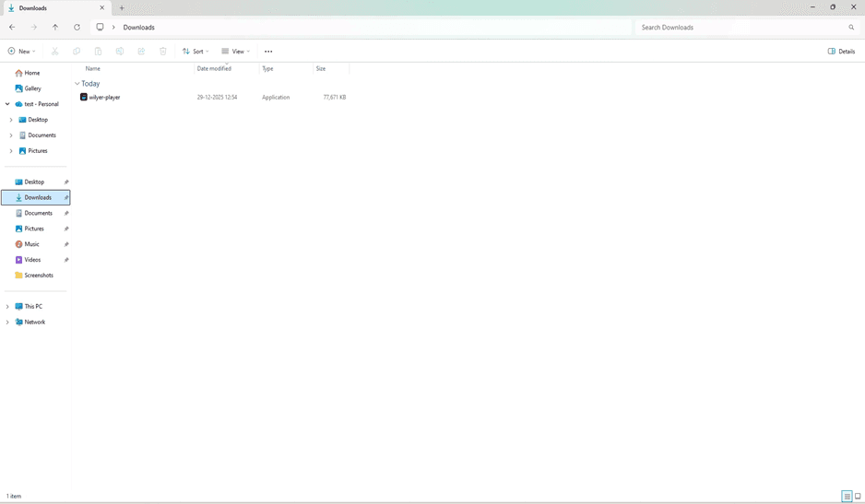Click the 77,671 KB size cell
Viewport: 865px width, 504px height.
coord(335,97)
